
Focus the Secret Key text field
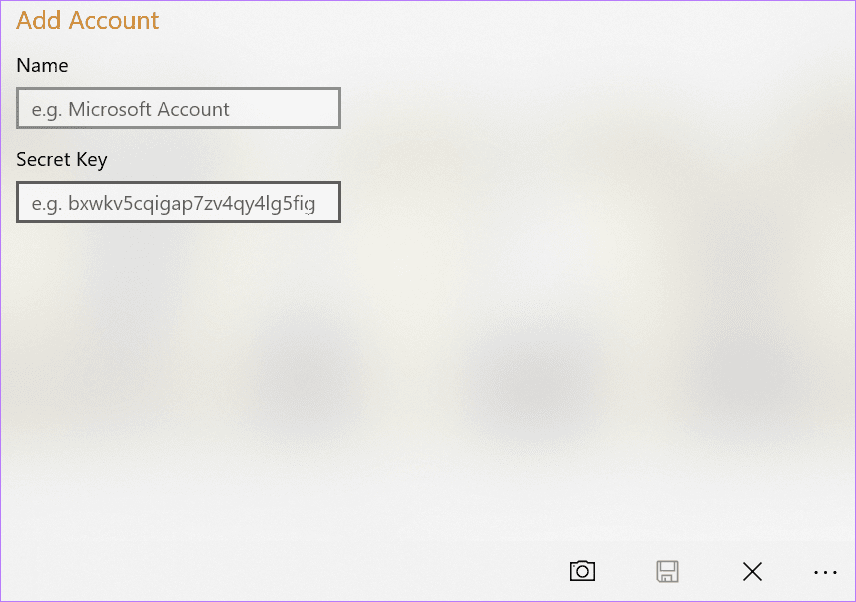click(x=179, y=202)
